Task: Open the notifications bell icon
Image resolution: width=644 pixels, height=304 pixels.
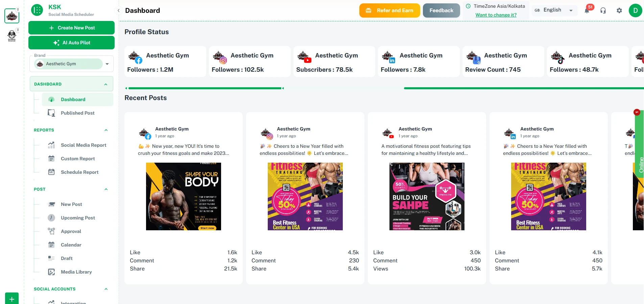Action: point(587,10)
